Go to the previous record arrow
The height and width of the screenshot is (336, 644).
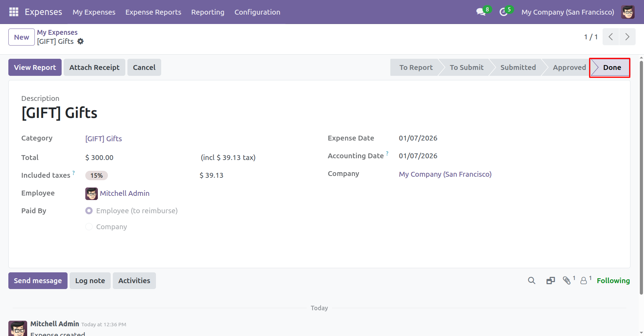(x=611, y=37)
